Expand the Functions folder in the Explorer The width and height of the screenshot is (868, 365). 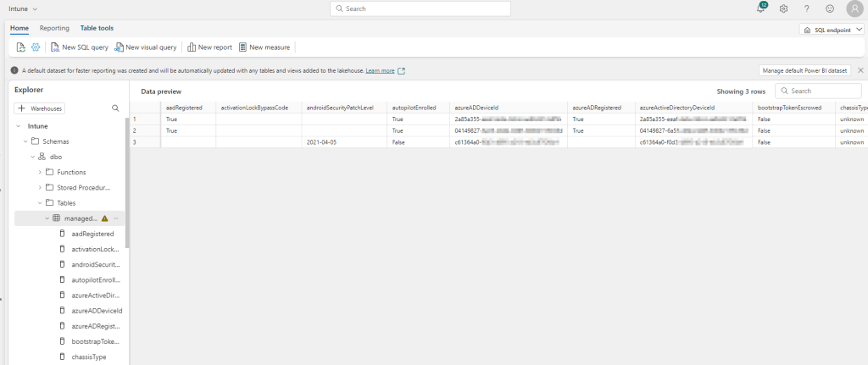pyautogui.click(x=41, y=172)
